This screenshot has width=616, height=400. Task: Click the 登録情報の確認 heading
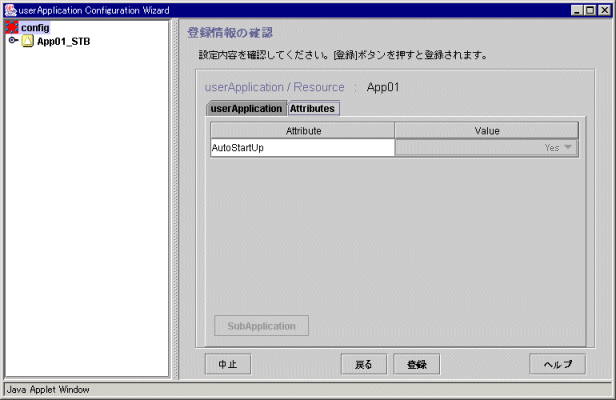(230, 33)
